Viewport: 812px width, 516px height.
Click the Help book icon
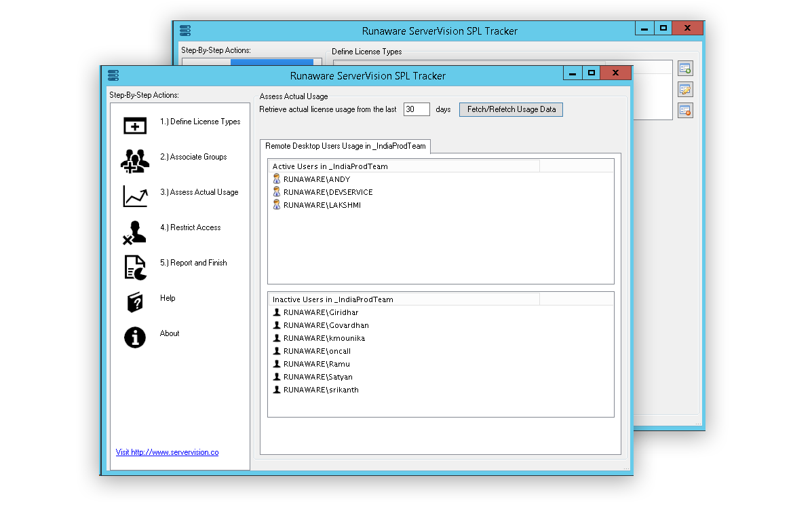(x=135, y=302)
